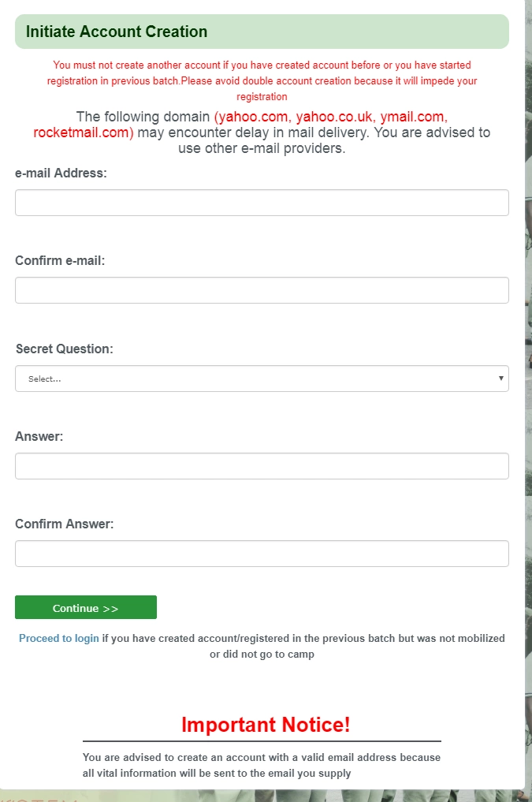Focus the Confirm e-mail text box
Image resolution: width=532 pixels, height=802 pixels.
coord(262,290)
